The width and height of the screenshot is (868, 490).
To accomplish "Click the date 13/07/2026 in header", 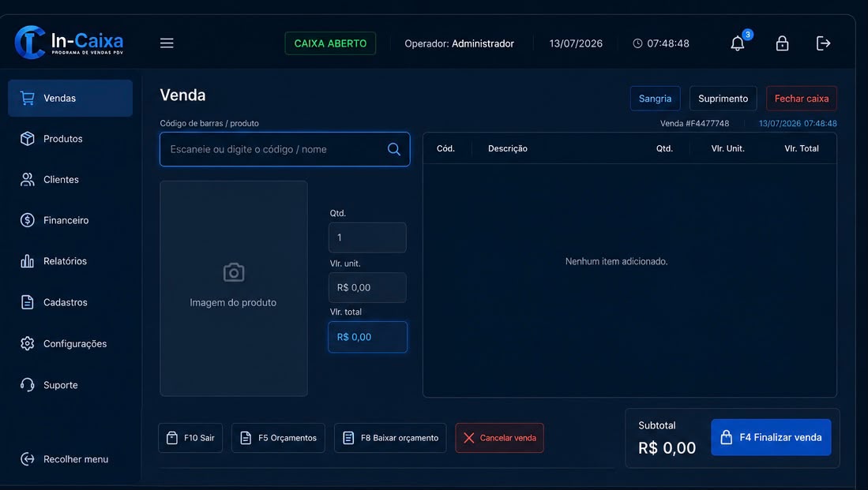I will point(576,43).
